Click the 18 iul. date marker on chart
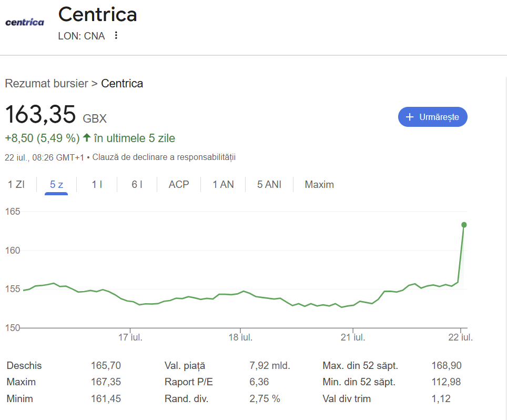The height and width of the screenshot is (420, 507). pos(240,337)
